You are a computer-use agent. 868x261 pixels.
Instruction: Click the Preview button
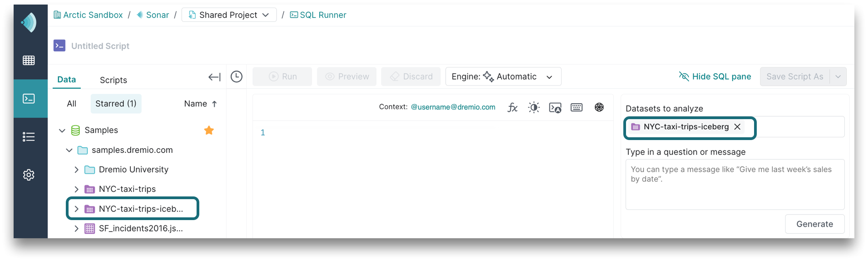347,76
